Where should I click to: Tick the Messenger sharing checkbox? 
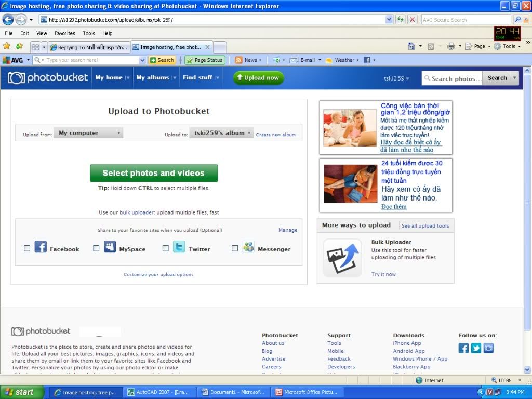235,248
